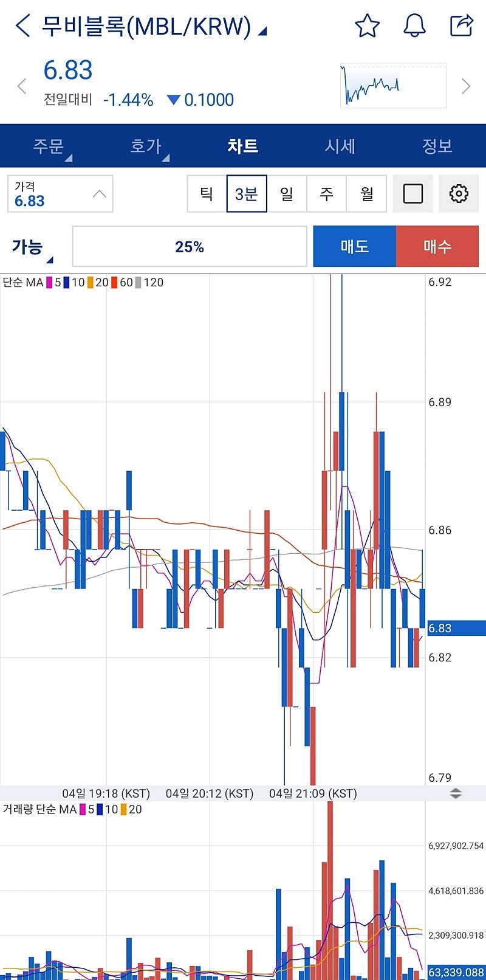Tap the current price 6.83 axis tag
486x980 pixels.
click(x=456, y=628)
